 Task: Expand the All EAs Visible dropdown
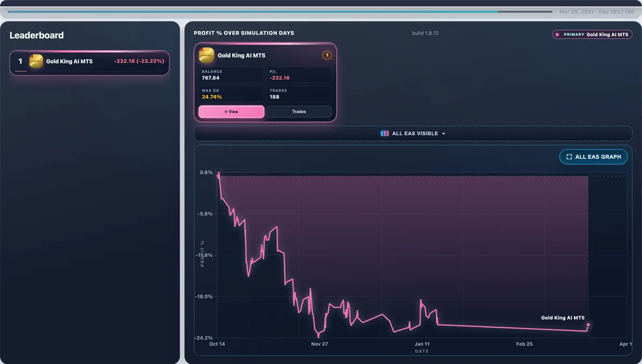pos(413,134)
